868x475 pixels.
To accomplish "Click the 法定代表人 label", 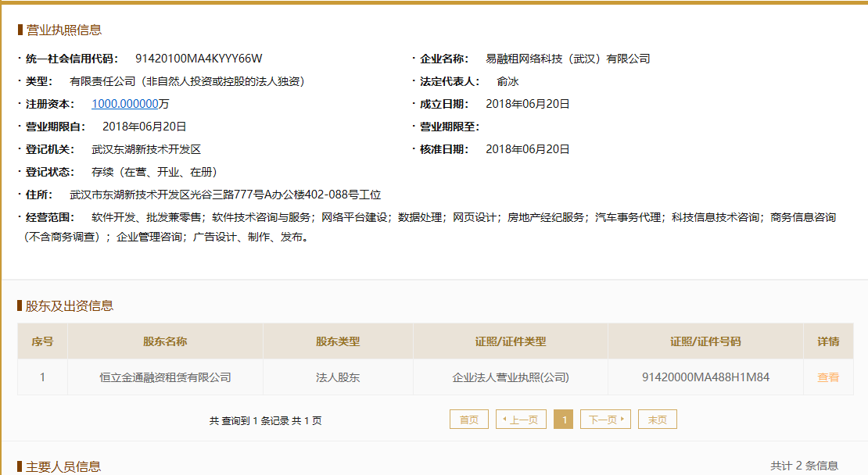I will (x=450, y=81).
